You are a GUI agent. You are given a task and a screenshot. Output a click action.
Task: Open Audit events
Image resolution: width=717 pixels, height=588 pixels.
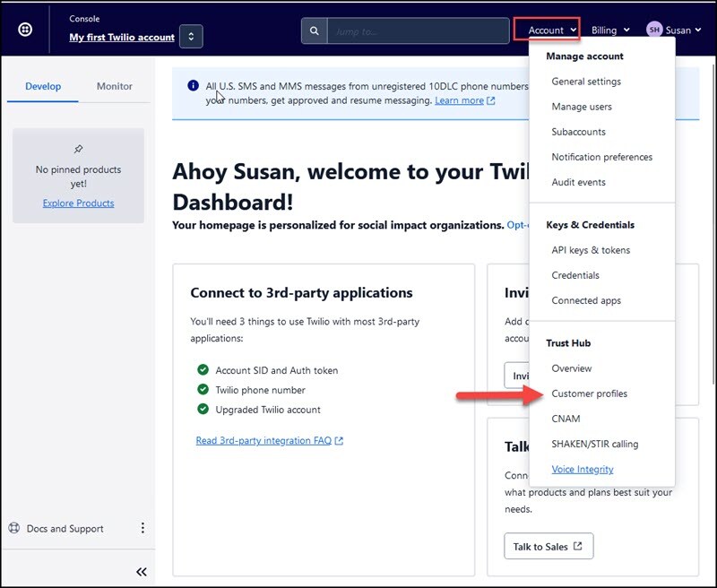(x=578, y=182)
